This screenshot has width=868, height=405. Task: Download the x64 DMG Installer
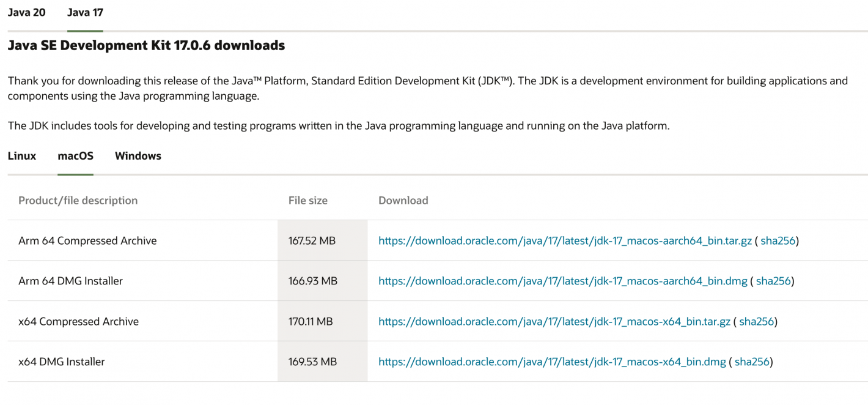pos(552,362)
